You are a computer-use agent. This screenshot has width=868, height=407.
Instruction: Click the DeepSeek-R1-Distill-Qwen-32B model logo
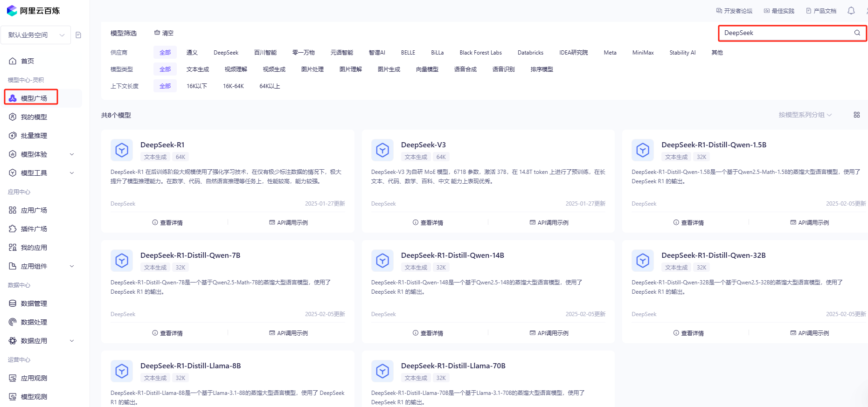[x=643, y=261]
